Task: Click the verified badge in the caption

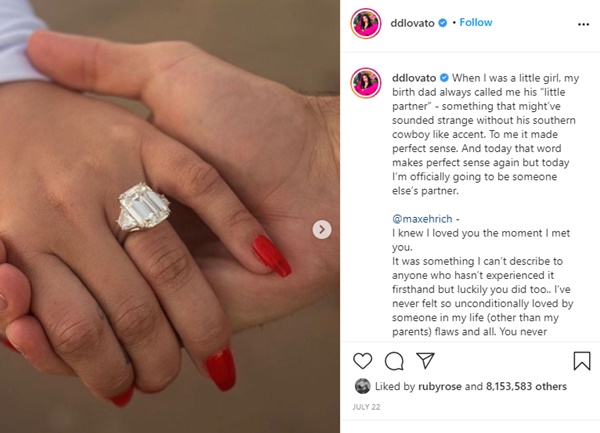Action: (444, 78)
